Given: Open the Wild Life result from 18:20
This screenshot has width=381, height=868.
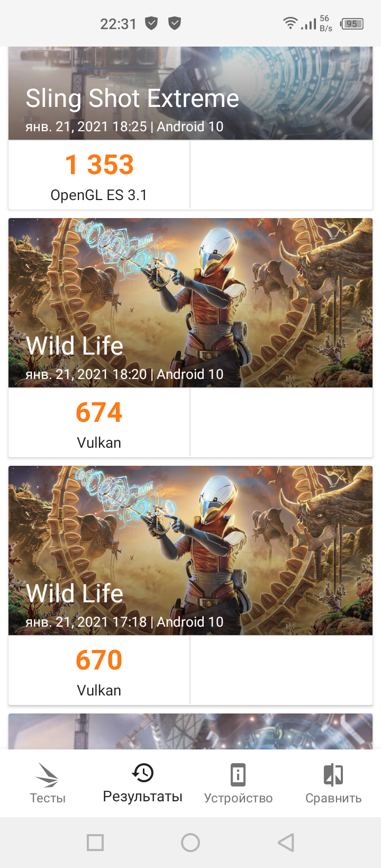Looking at the screenshot, I should [190, 303].
